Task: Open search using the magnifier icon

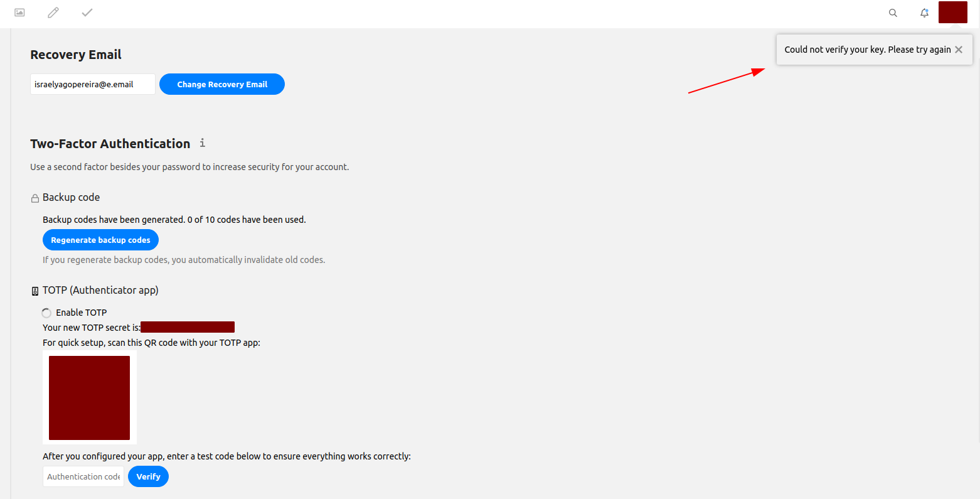Action: click(892, 13)
